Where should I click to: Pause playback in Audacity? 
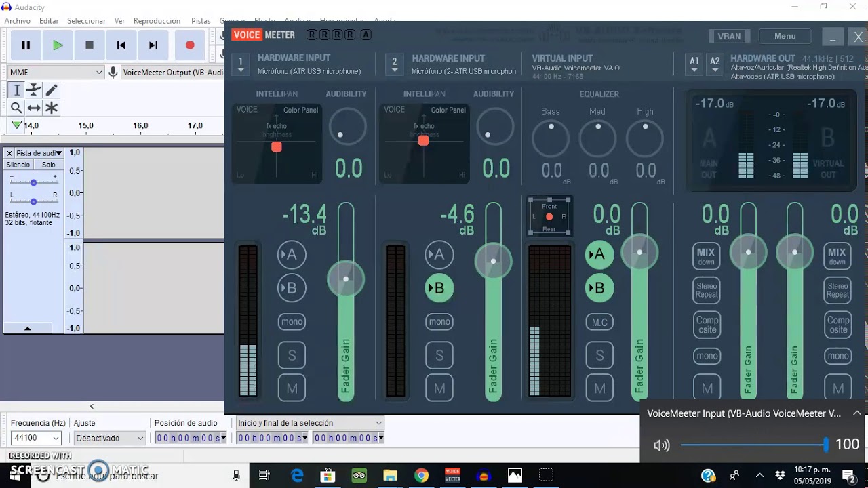point(26,45)
